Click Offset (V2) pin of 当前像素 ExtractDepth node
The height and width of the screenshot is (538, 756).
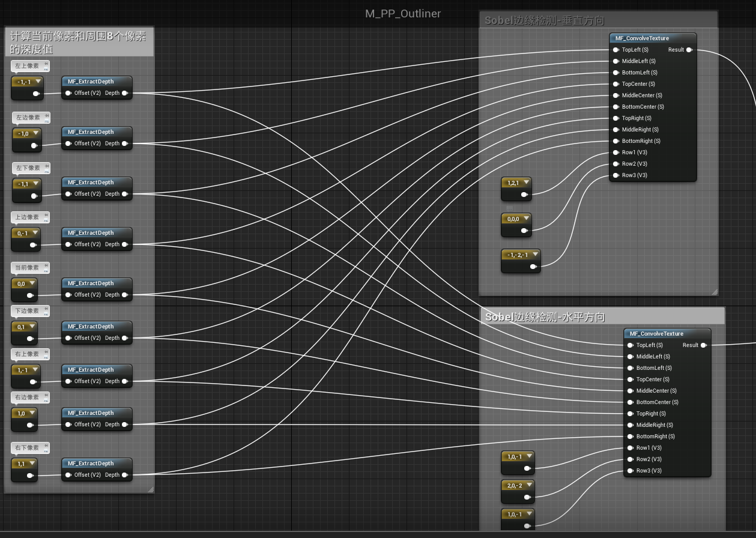pos(68,295)
